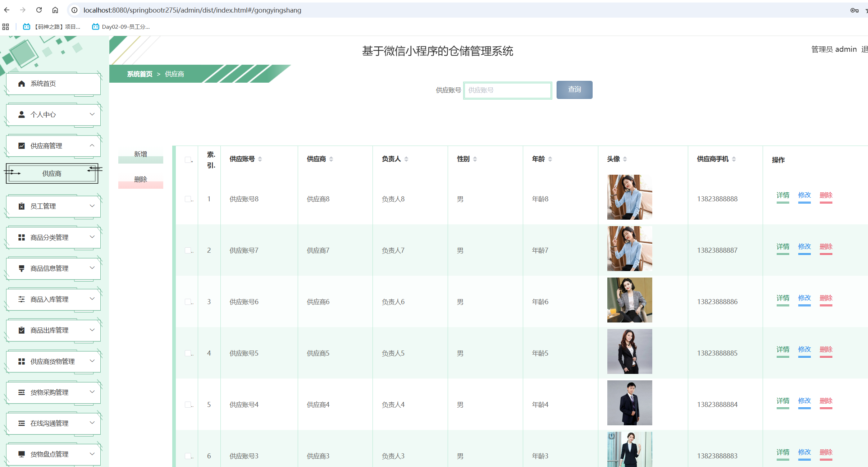Reload the page with browser refresh icon

point(39,10)
